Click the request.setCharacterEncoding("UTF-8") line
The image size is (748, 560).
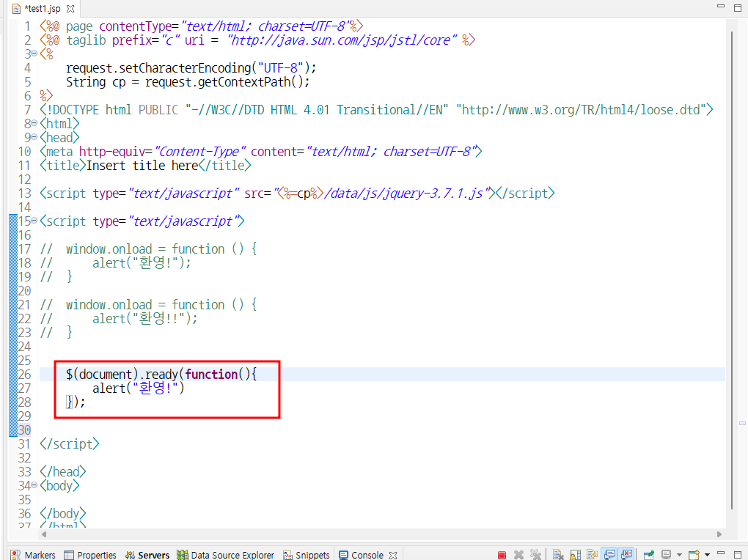click(191, 67)
